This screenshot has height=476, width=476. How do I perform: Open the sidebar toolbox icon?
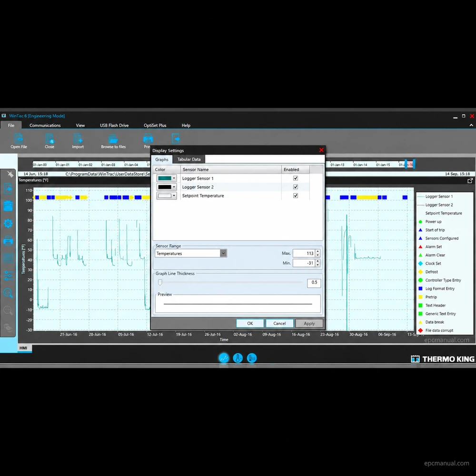pos(8,206)
